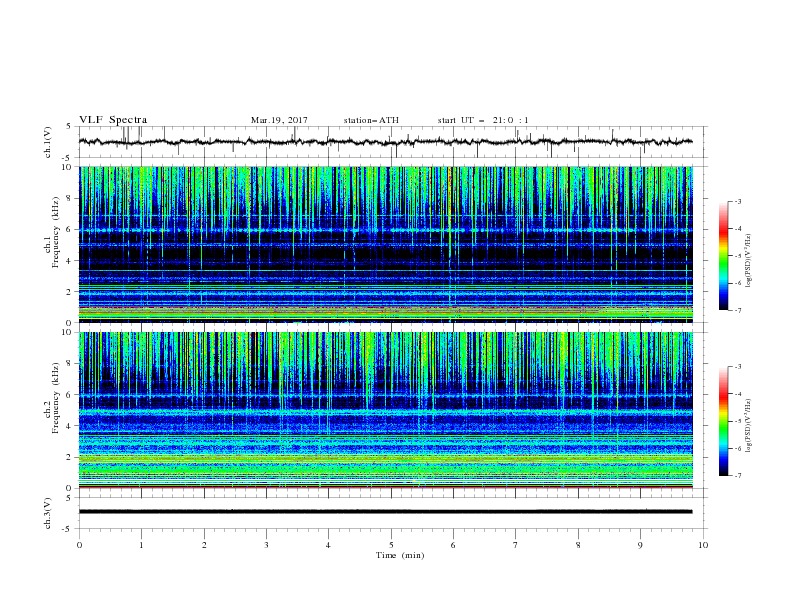
Task: Click time-axis tick label "5"
Action: [x=391, y=545]
